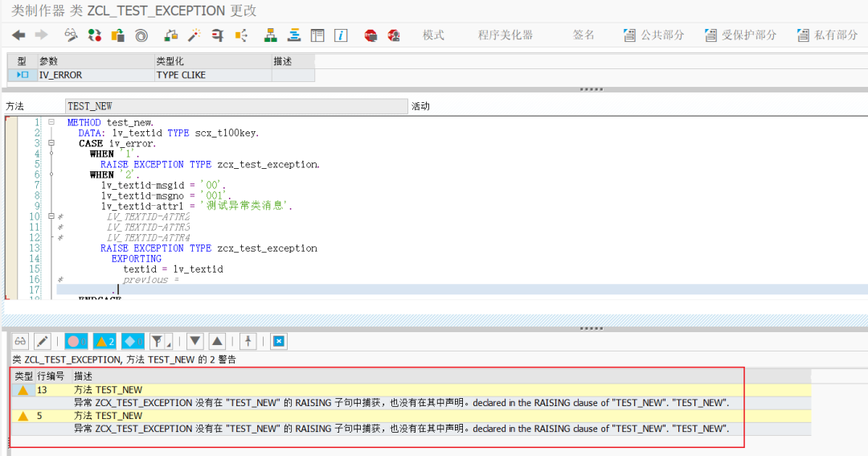Viewport: 868px width, 456px height.
Task: Click the blue stacked-lines Object List icon
Action: point(294,35)
